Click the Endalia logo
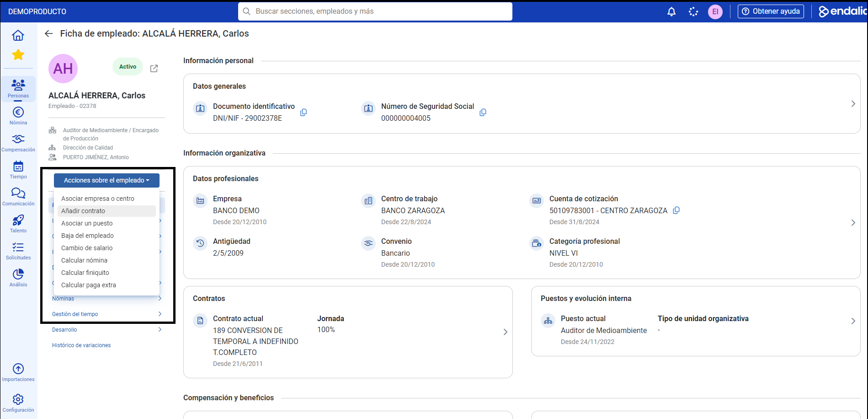 (x=843, y=11)
